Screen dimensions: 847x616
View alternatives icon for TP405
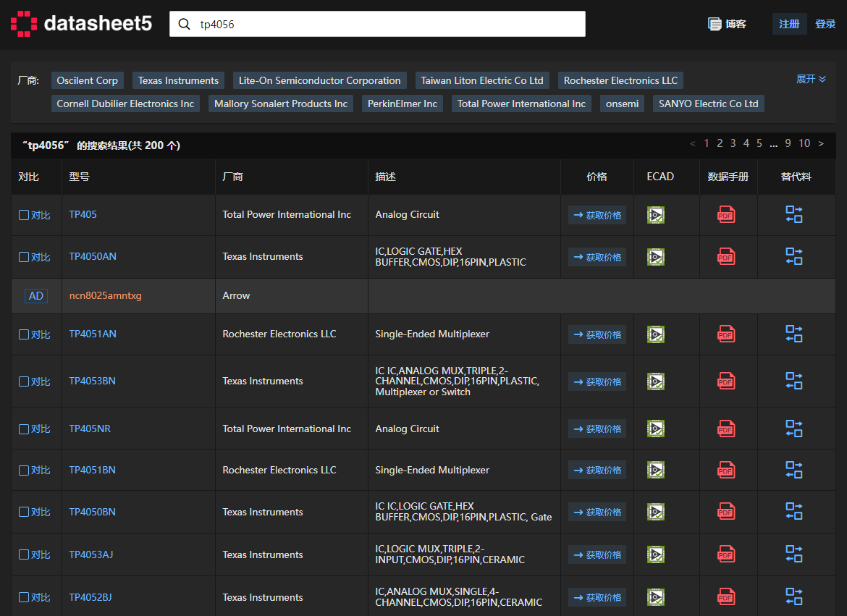click(793, 214)
